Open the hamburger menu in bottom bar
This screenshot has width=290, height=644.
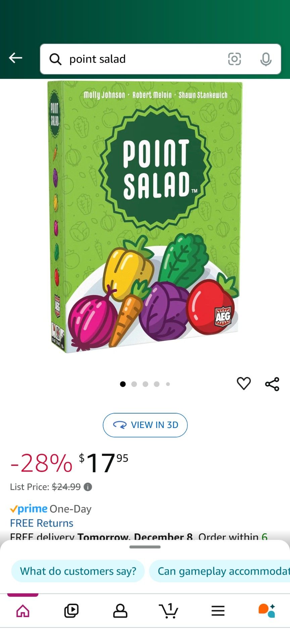[x=218, y=610]
